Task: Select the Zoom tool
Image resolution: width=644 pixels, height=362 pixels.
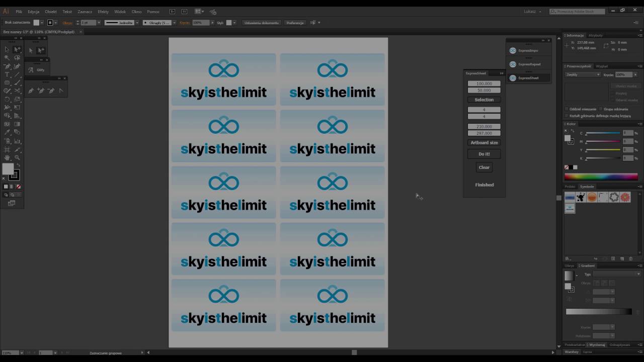Action: tap(17, 157)
